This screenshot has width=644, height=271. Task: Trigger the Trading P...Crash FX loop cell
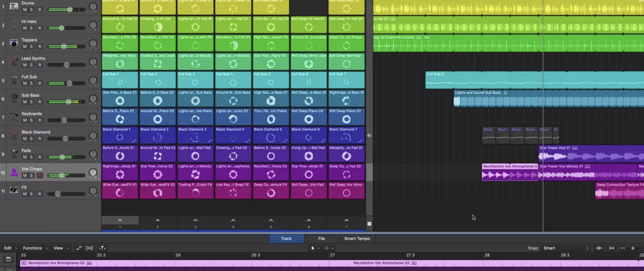pyautogui.click(x=195, y=190)
